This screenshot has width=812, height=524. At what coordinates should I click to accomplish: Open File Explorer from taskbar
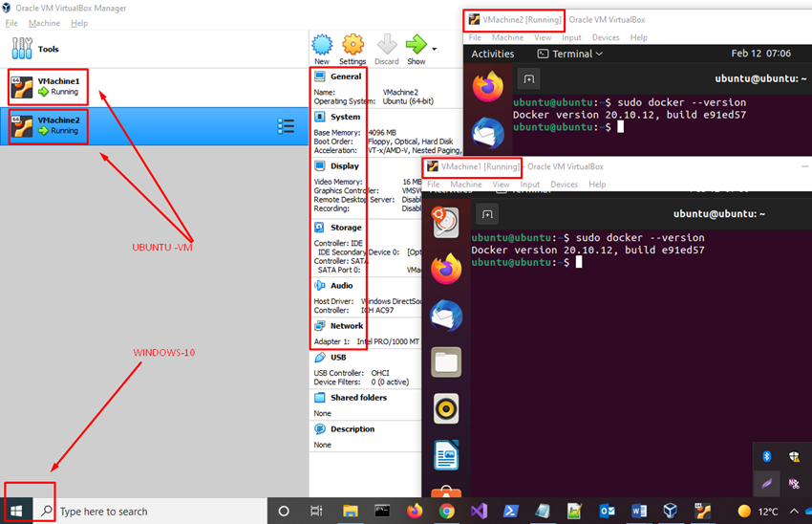(351, 511)
